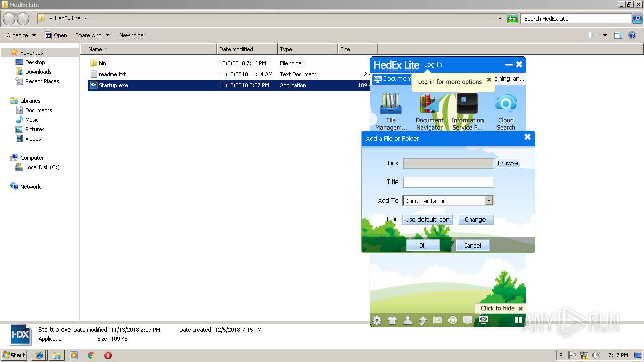644x362 pixels.
Task: Toggle the preview pane icon
Action: tap(618, 35)
